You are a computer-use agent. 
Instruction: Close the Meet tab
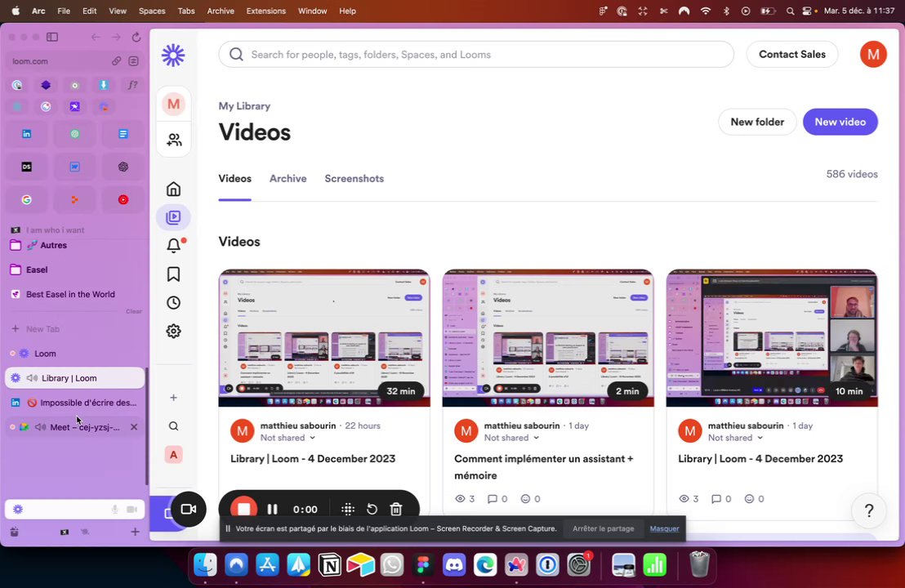point(134,427)
